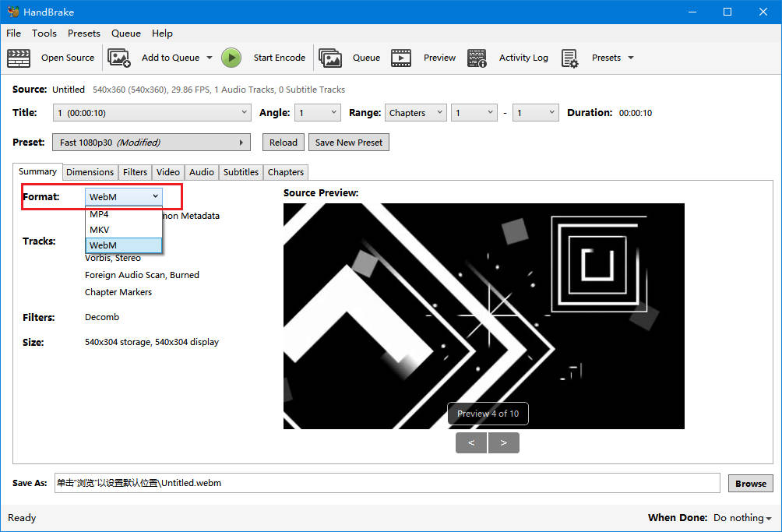Screen dimensions: 782x532
Task: Switch to the Summary tab
Action: (x=37, y=171)
